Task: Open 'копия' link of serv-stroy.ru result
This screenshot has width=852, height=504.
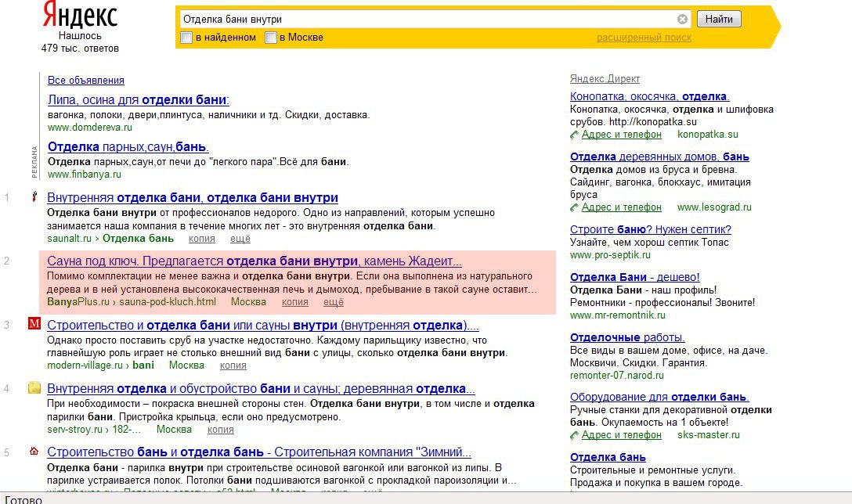Action: pos(221,430)
